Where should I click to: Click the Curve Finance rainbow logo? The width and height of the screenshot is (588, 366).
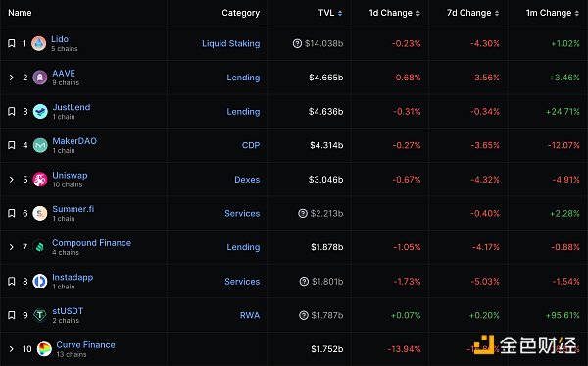[44, 349]
